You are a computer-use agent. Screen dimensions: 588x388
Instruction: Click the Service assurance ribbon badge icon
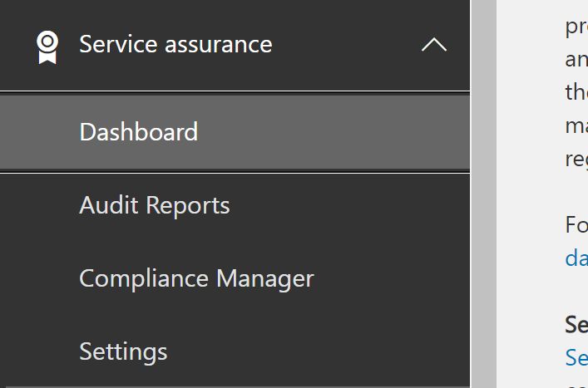[x=47, y=46]
